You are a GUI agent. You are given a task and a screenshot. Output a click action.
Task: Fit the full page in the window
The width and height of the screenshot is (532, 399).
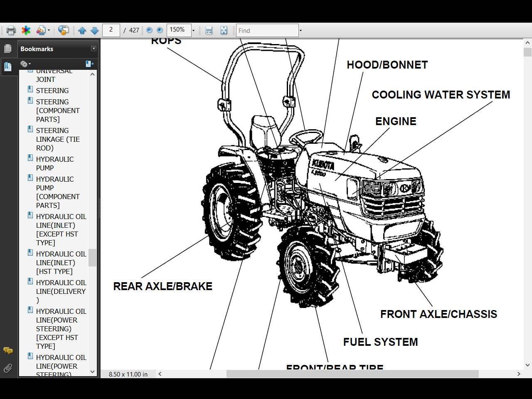coord(224,30)
